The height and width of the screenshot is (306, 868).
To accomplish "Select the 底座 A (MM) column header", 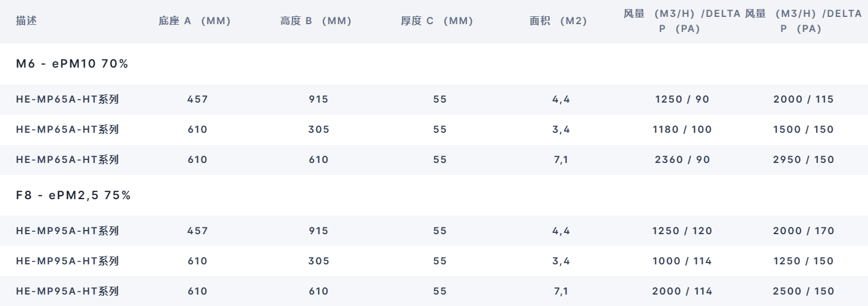I will tap(195, 21).
